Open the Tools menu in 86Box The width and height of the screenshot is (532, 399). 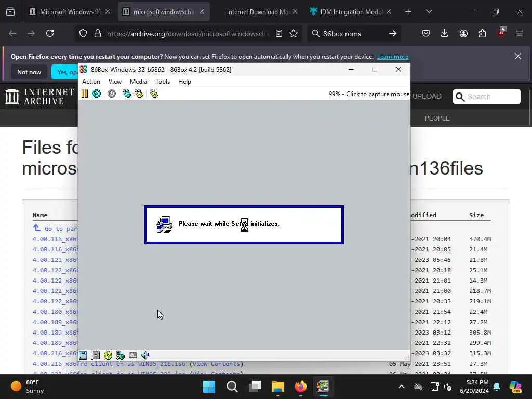pyautogui.click(x=163, y=82)
